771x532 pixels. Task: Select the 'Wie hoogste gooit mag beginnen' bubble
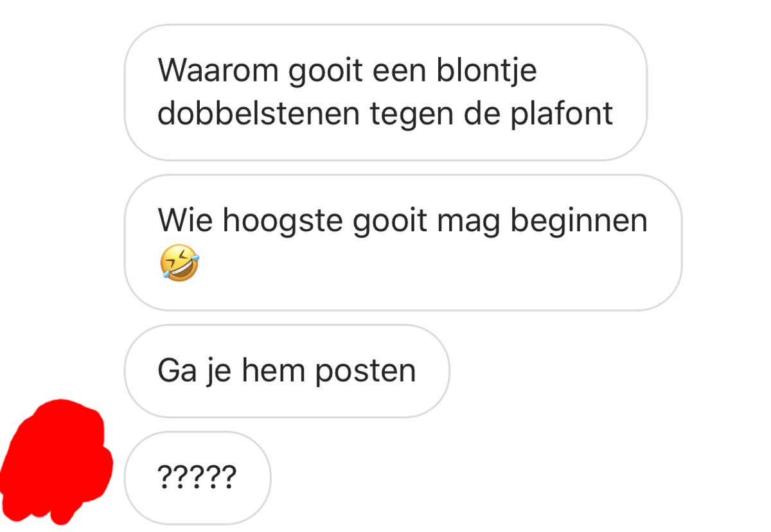click(x=403, y=242)
